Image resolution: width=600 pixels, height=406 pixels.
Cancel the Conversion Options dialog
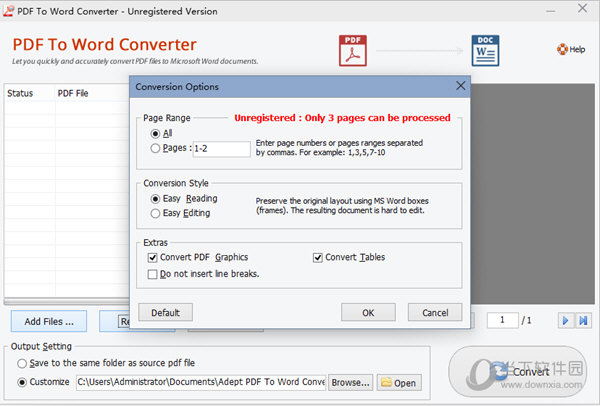(x=435, y=313)
